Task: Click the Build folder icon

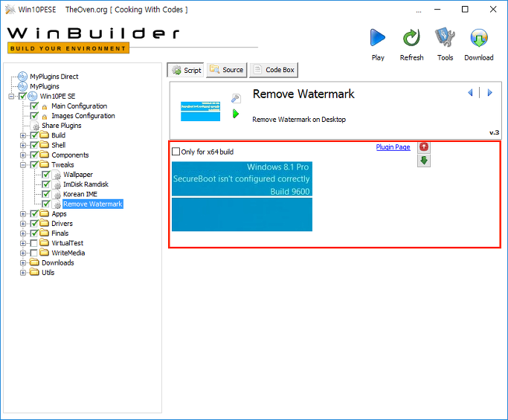Action: tap(45, 135)
